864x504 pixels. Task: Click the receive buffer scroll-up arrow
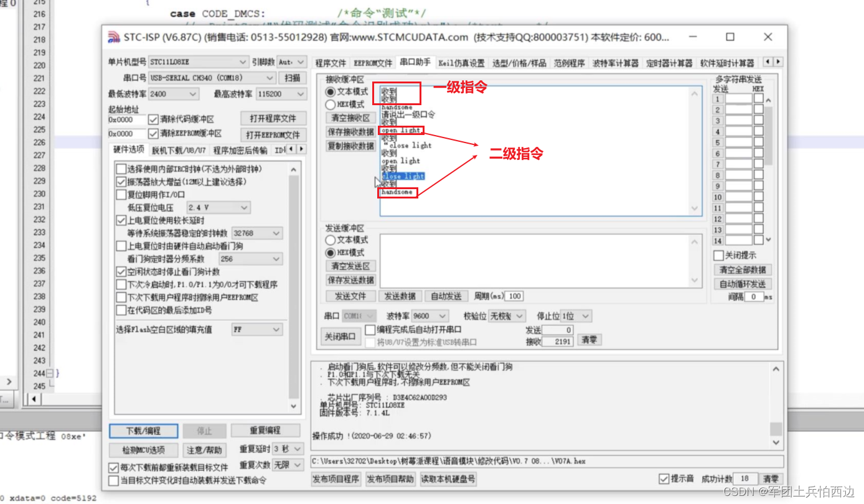696,93
